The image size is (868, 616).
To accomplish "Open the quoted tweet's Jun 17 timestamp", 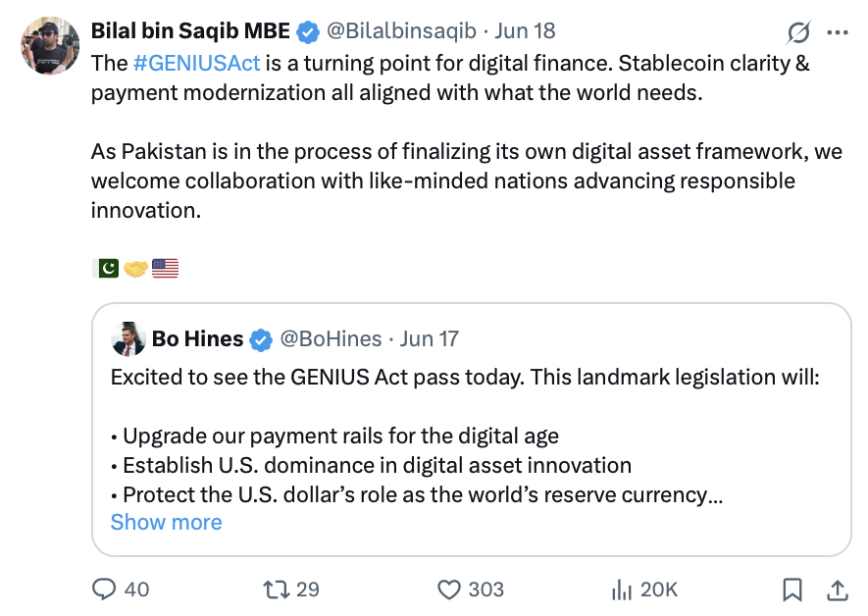I will 430,339.
